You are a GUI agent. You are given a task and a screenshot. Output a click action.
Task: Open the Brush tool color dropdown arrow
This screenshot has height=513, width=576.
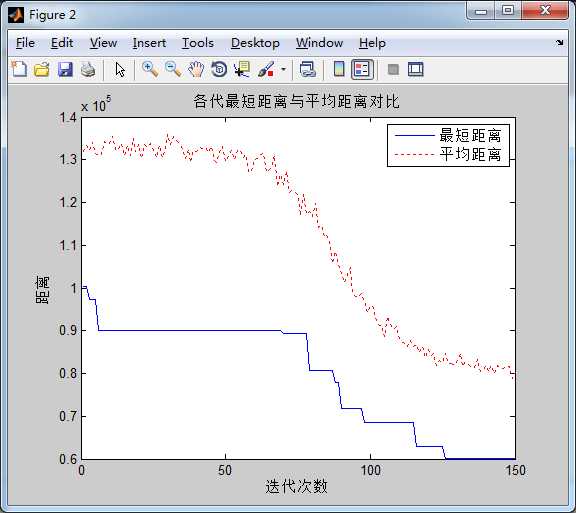coord(283,69)
